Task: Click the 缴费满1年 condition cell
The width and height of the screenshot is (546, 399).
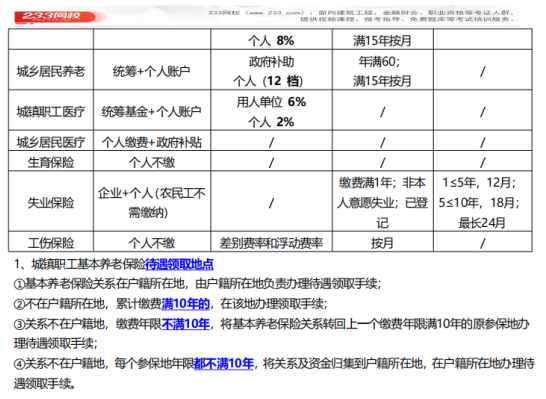Action: pos(382,203)
